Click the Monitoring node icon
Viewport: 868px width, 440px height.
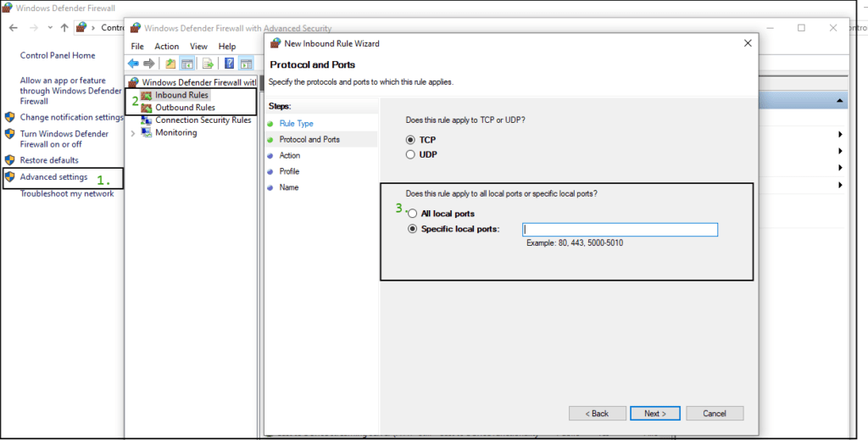click(146, 132)
